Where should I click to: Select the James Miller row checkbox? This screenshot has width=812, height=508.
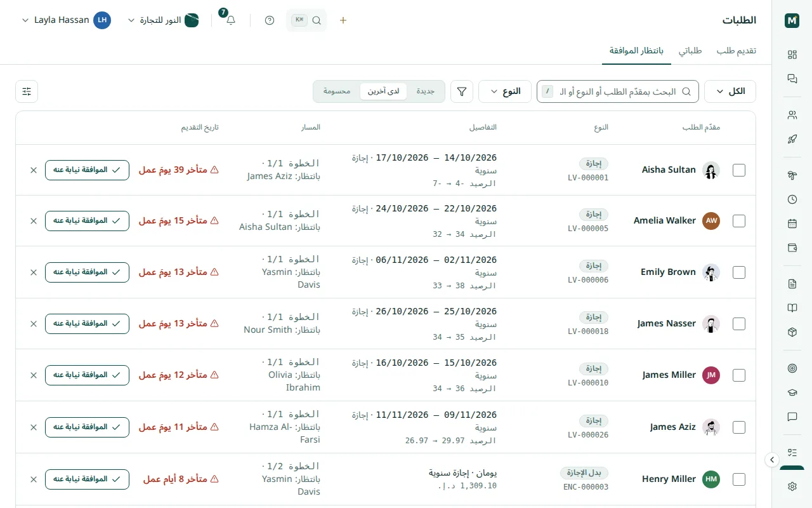pyautogui.click(x=739, y=375)
